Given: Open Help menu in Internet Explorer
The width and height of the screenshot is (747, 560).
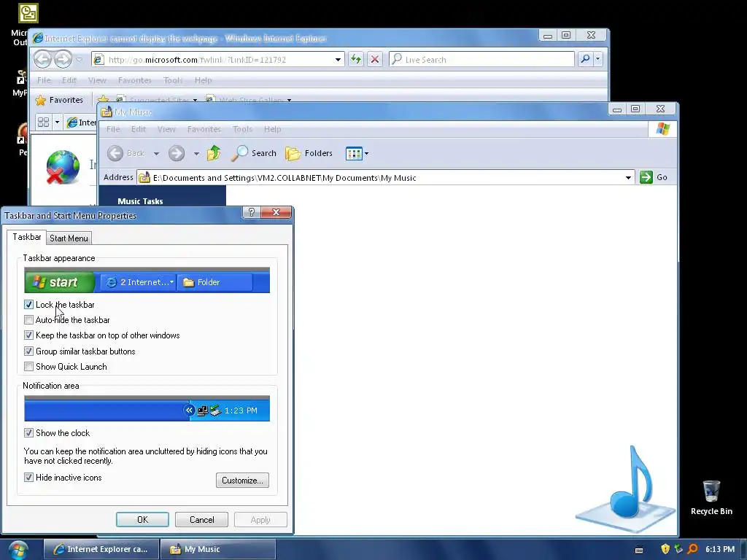Looking at the screenshot, I should point(203,80).
